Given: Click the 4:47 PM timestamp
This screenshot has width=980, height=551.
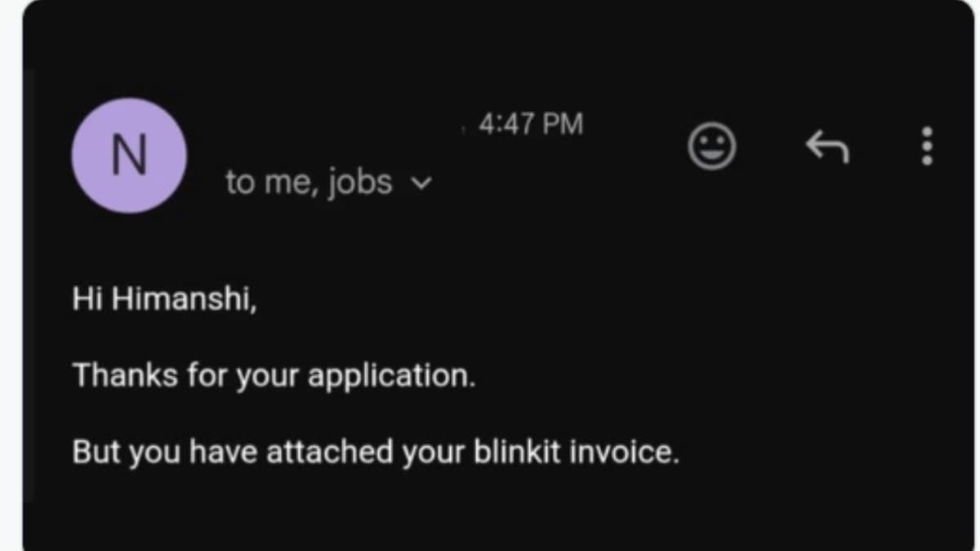Looking at the screenshot, I should point(531,125).
